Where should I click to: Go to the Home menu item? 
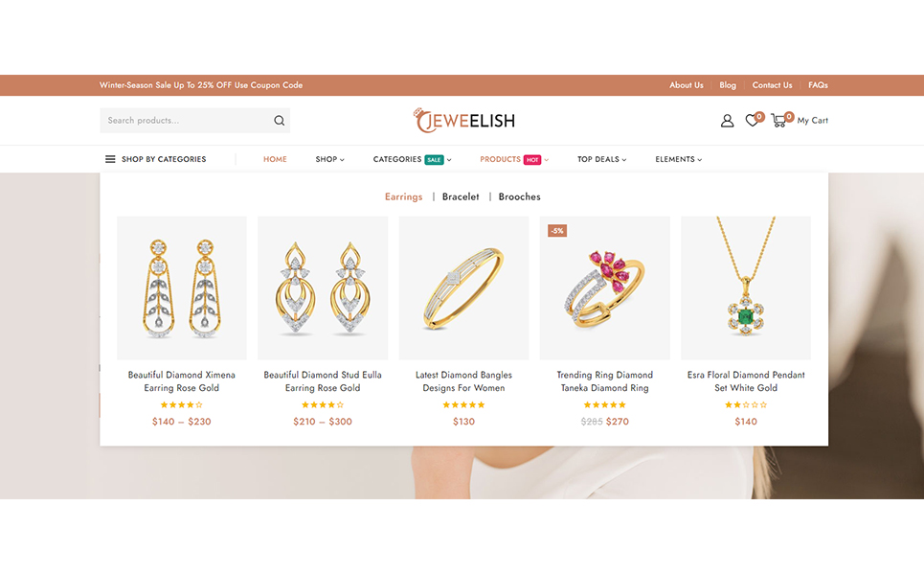275,159
